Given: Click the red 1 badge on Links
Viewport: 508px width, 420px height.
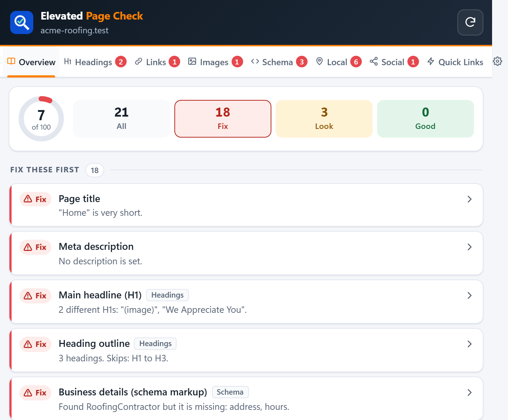Looking at the screenshot, I should click(174, 62).
